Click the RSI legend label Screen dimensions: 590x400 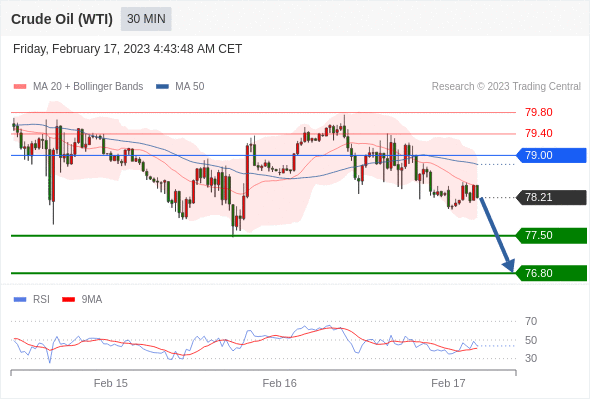41,300
